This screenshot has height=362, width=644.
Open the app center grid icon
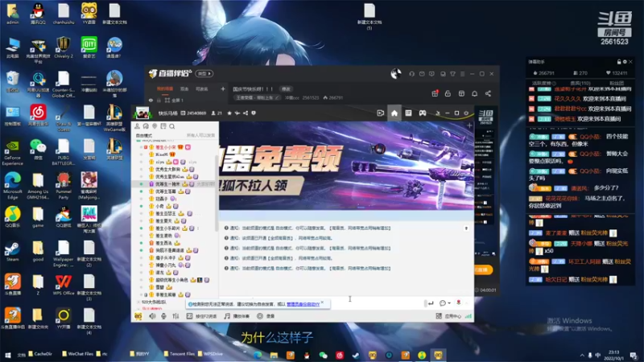point(439,316)
